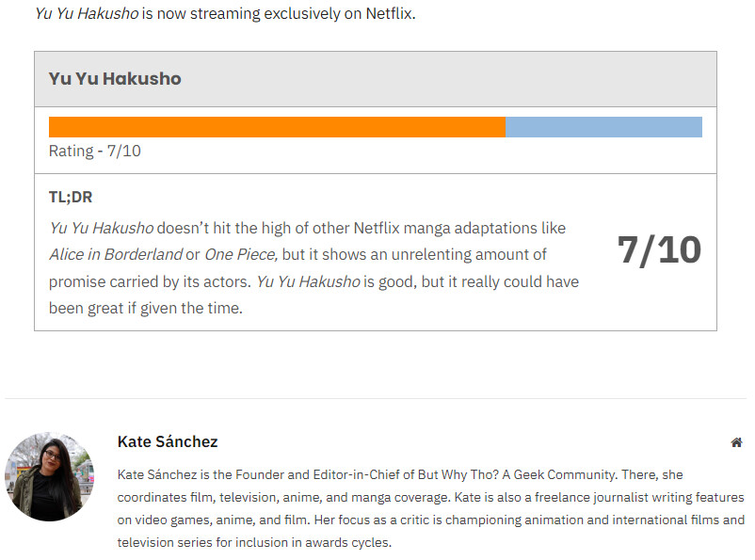Image resolution: width=755 pixels, height=560 pixels.
Task: Click the Yu Yu Hakusho review box title
Action: click(115, 79)
